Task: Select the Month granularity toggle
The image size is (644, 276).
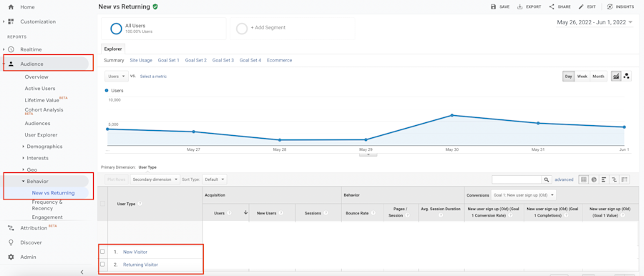Action: coord(598,77)
